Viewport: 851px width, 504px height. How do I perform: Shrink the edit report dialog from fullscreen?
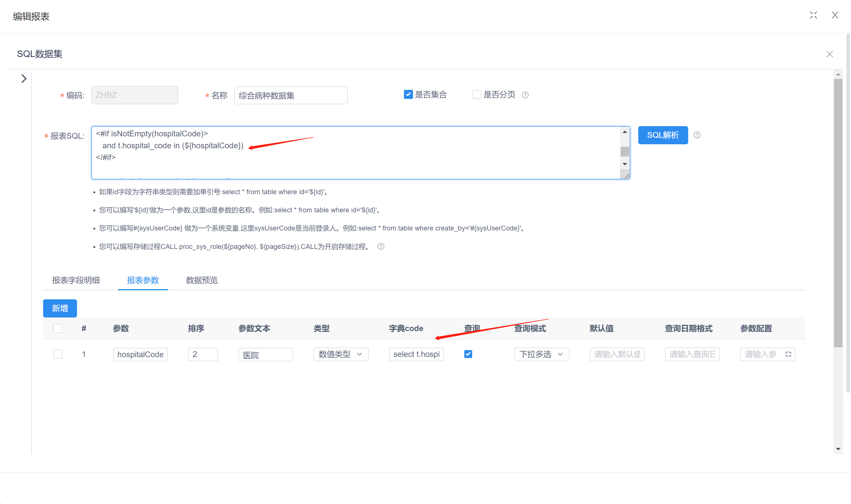(x=813, y=15)
